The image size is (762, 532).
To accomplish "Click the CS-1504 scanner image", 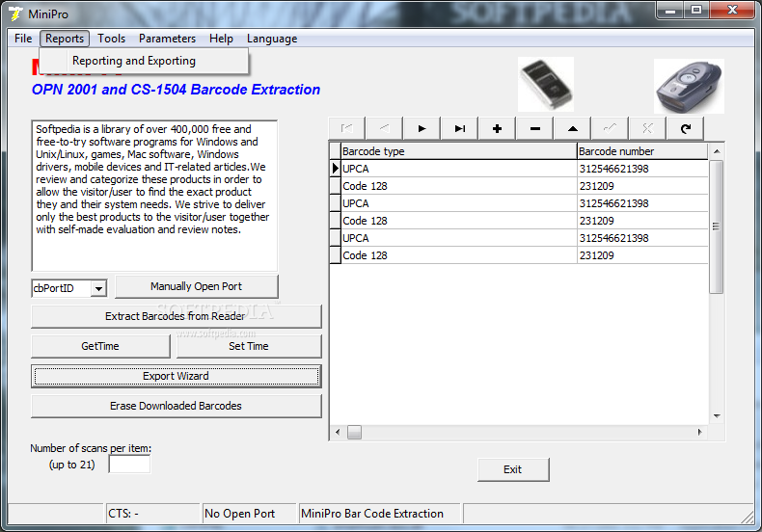I will point(689,87).
